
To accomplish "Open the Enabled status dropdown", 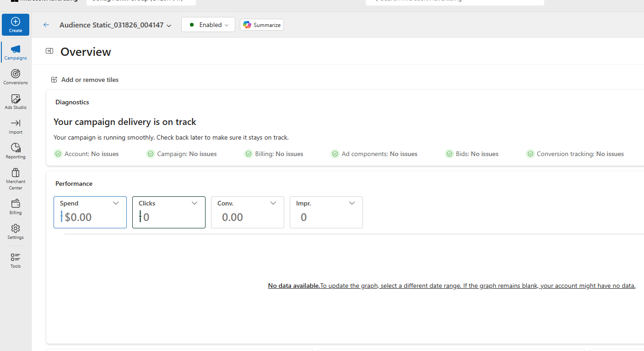I will 208,25.
